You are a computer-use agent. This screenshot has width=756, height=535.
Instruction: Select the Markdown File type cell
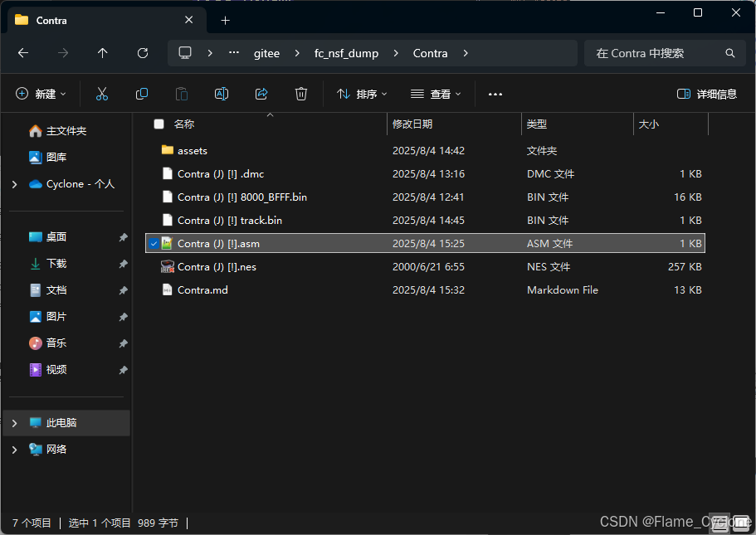(x=562, y=289)
